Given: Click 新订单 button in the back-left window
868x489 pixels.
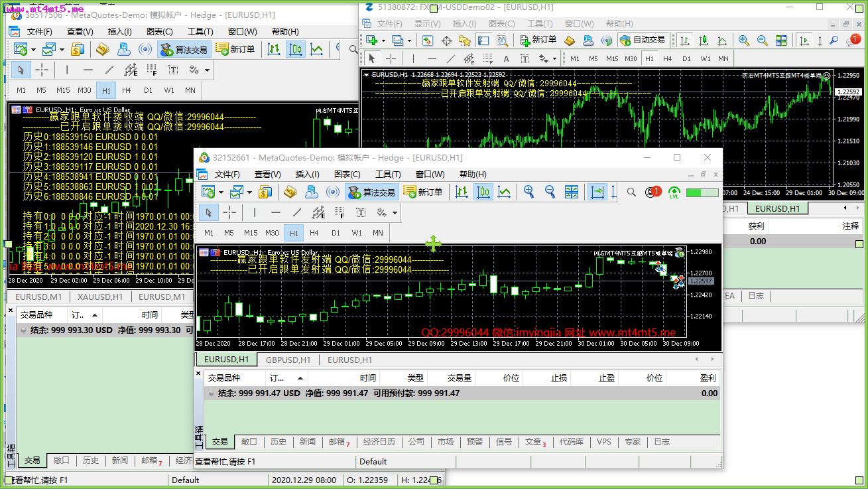Looking at the screenshot, I should pyautogui.click(x=235, y=49).
